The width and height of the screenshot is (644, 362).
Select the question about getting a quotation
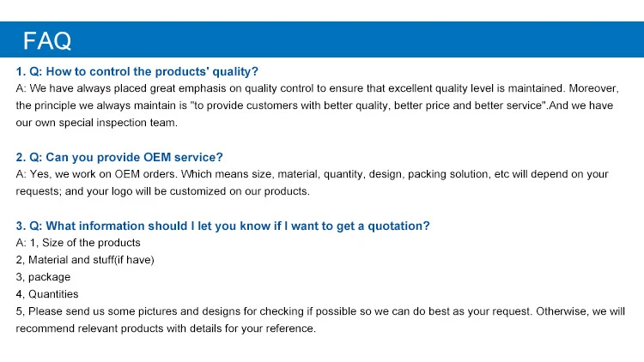point(223,226)
